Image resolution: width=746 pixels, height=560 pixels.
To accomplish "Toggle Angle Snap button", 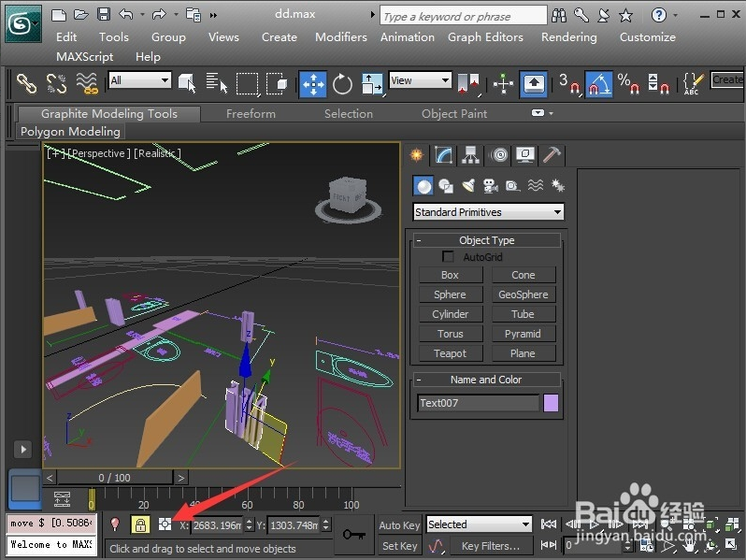I will click(x=599, y=84).
